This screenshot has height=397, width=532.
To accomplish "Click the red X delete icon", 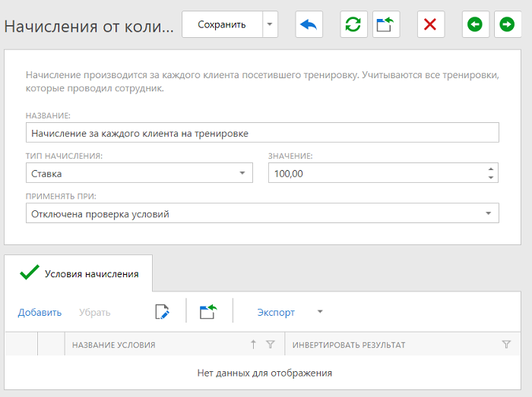I will tap(431, 24).
